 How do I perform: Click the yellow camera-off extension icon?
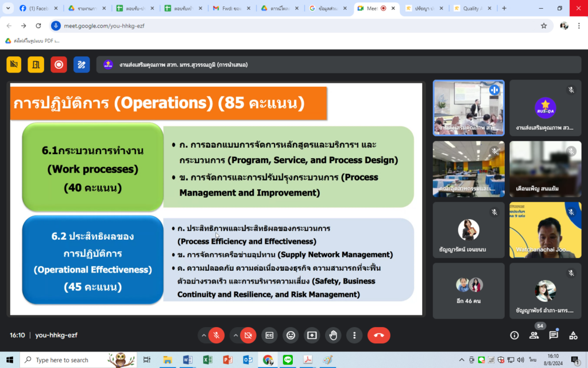[14, 64]
